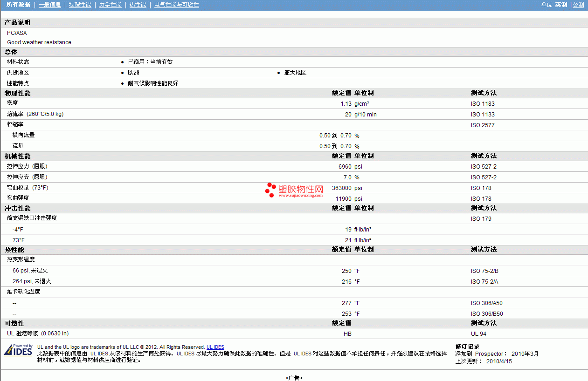Click ISO 1133 test method

(x=483, y=115)
